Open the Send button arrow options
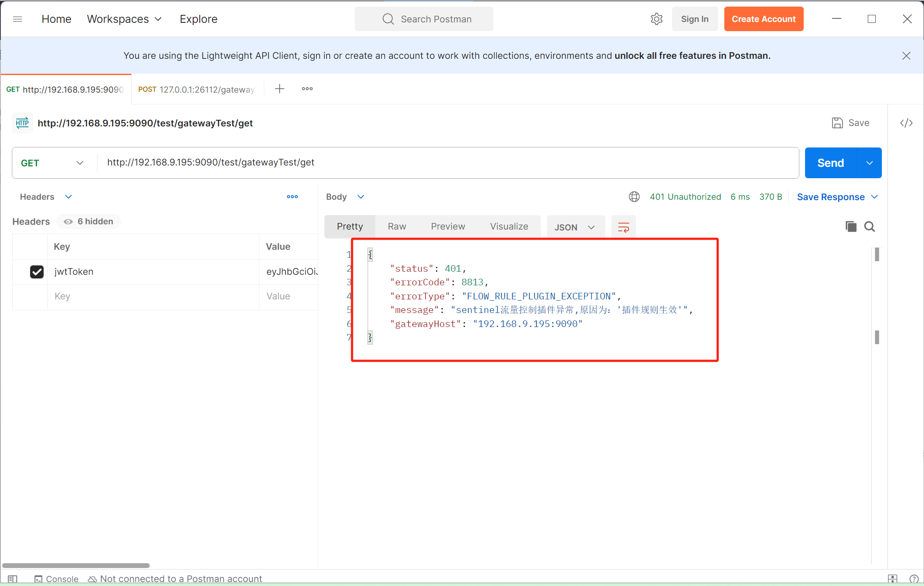This screenshot has width=924, height=586. click(869, 163)
